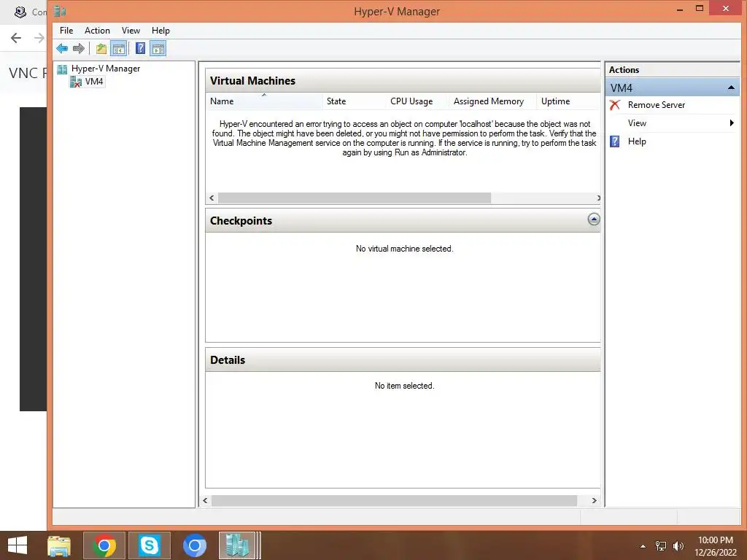Click the Back arrow toolbar icon
Image resolution: width=747 pixels, height=560 pixels.
62,49
